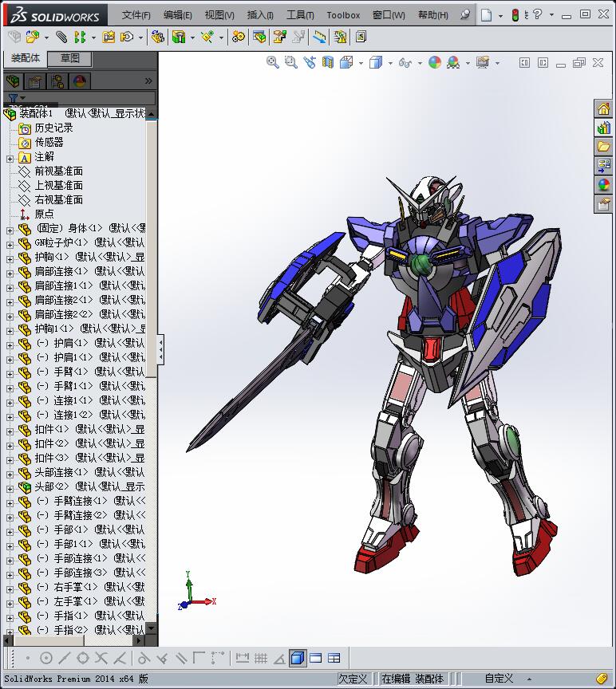Switch to the 装配体 tab

point(26,58)
